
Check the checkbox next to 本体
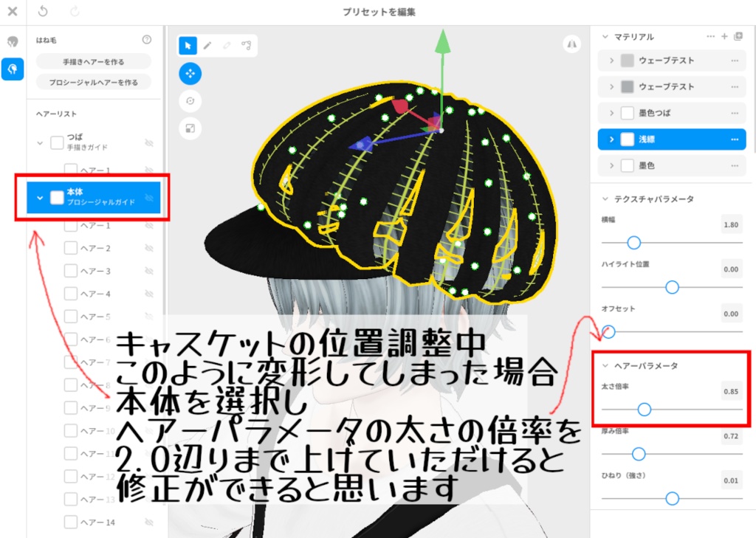coord(57,197)
